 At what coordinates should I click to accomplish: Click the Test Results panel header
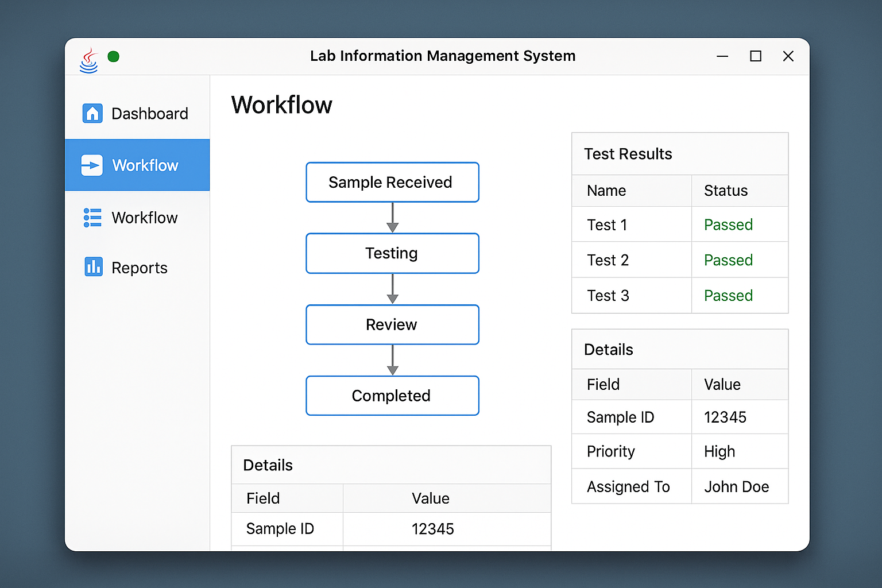(x=628, y=153)
